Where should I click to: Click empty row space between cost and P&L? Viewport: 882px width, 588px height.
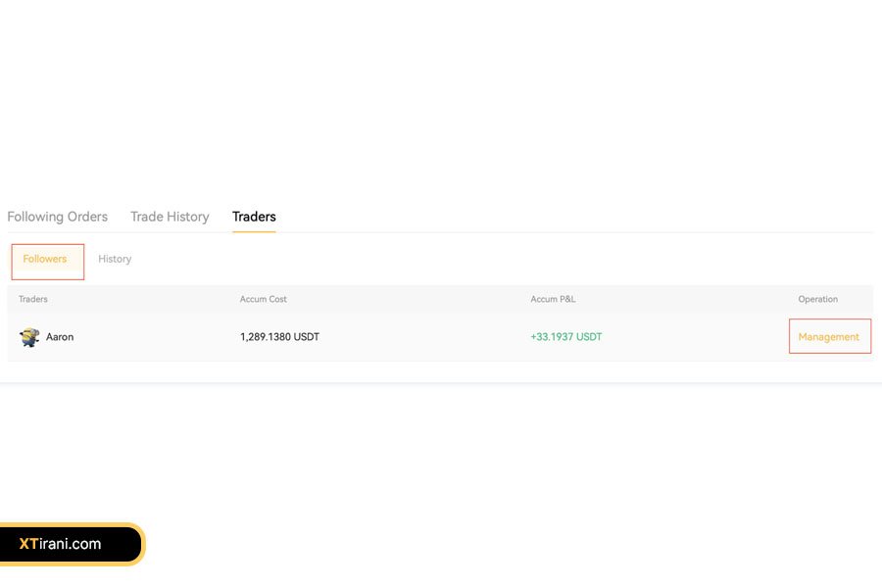[421, 337]
